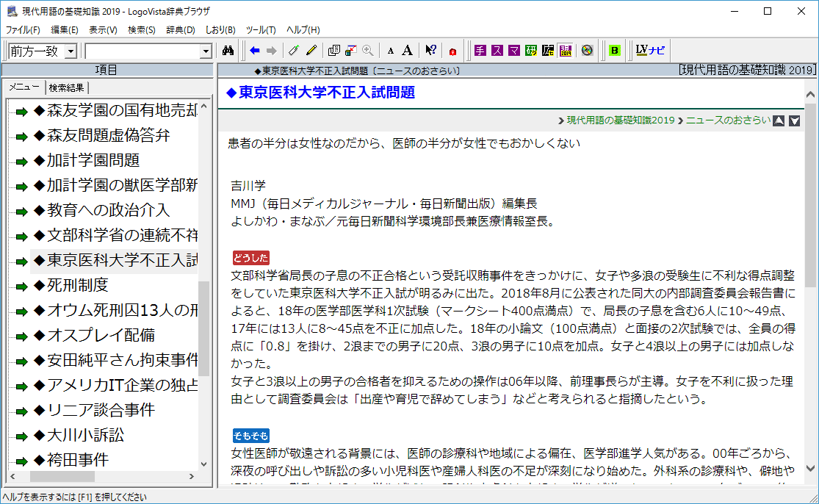Select the yellow pencil tool
This screenshot has height=504, width=819.
point(312,51)
